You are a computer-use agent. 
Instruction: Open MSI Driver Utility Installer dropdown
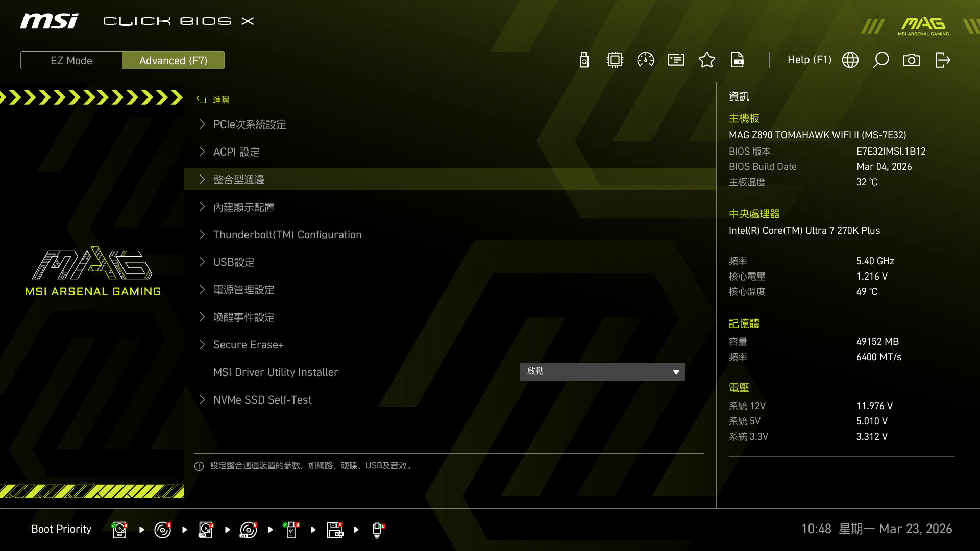click(x=602, y=372)
